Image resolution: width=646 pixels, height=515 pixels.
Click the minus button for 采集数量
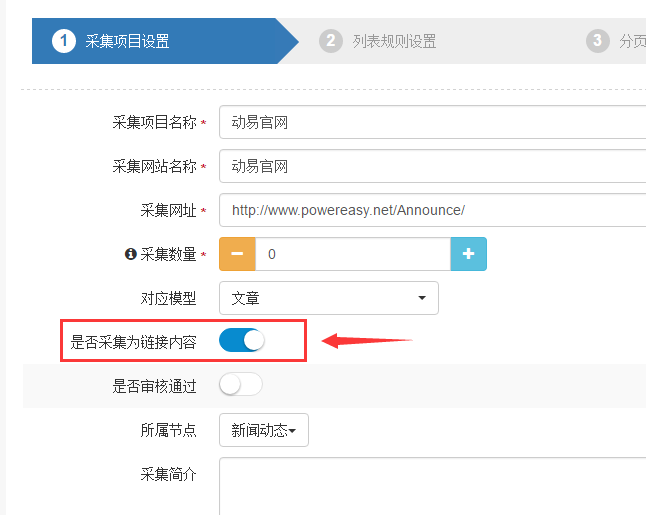coord(237,254)
